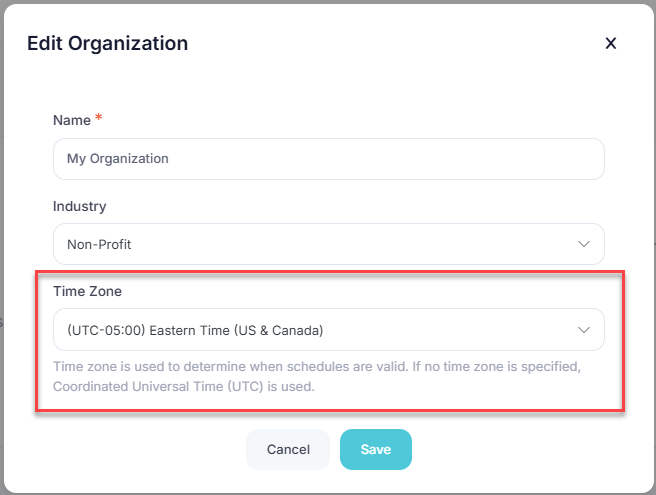This screenshot has height=495, width=656.
Task: Click the UTC-05:00 offset text
Action: click(x=107, y=329)
